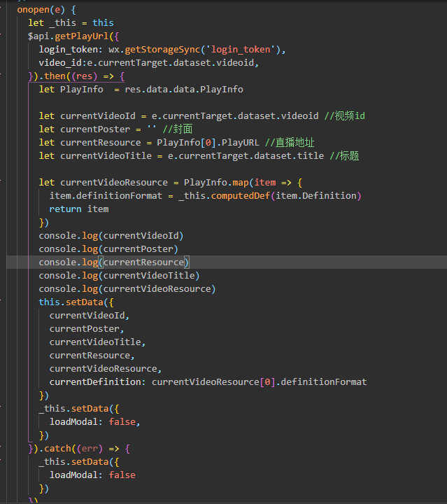447x504 pixels.
Task: Click the 'login_token' string literal
Action: click(x=241, y=50)
